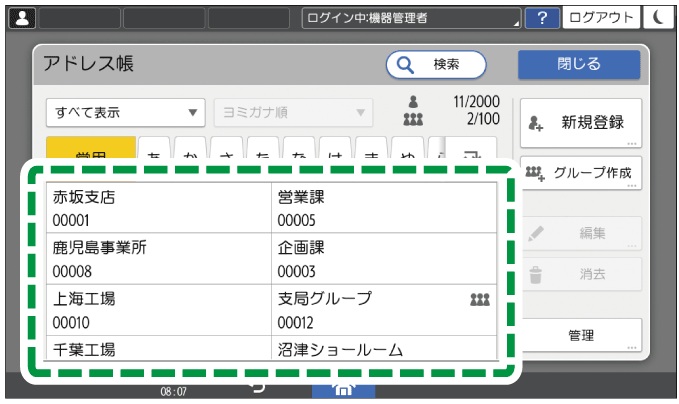Select address entry 企画課 00003
679x404 pixels.
pyautogui.click(x=384, y=259)
